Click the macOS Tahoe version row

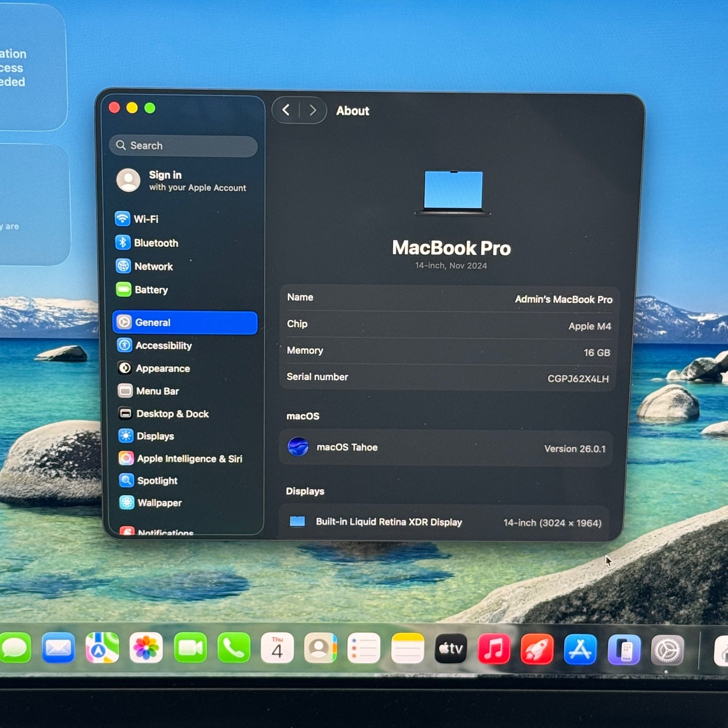coord(446,448)
